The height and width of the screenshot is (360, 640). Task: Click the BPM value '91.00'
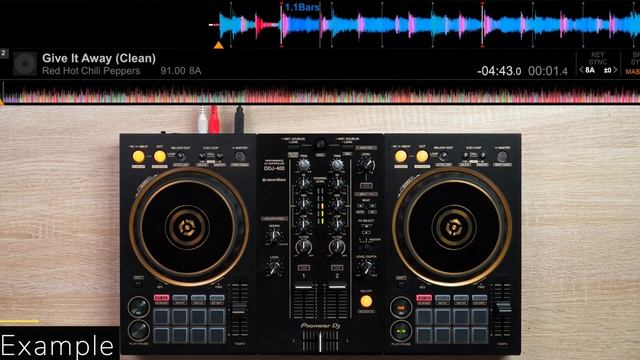pos(173,71)
